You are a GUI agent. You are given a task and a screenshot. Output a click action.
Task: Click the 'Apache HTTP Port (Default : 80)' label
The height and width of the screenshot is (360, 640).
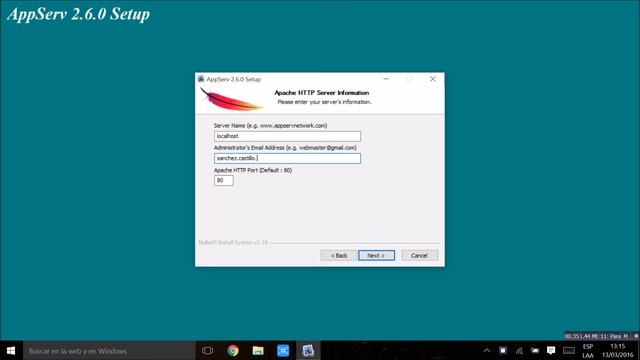click(x=253, y=170)
